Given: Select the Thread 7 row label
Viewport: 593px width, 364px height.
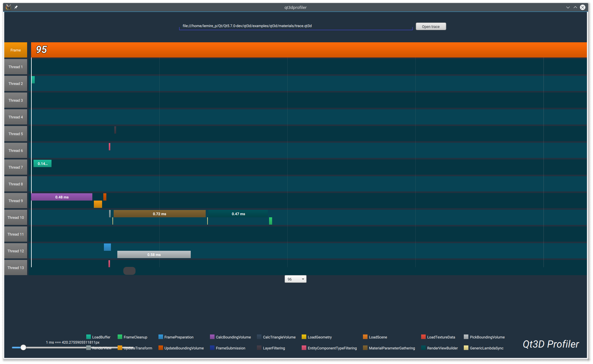Looking at the screenshot, I should pos(16,167).
